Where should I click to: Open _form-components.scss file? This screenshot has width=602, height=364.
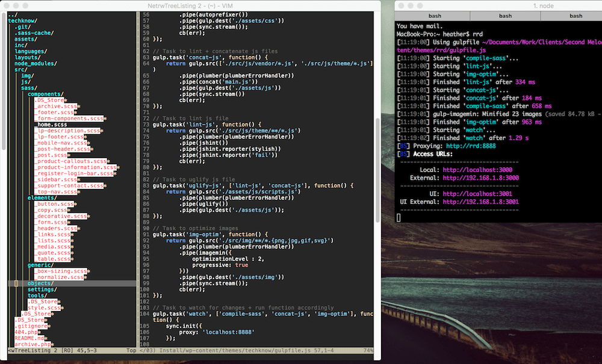(69, 119)
